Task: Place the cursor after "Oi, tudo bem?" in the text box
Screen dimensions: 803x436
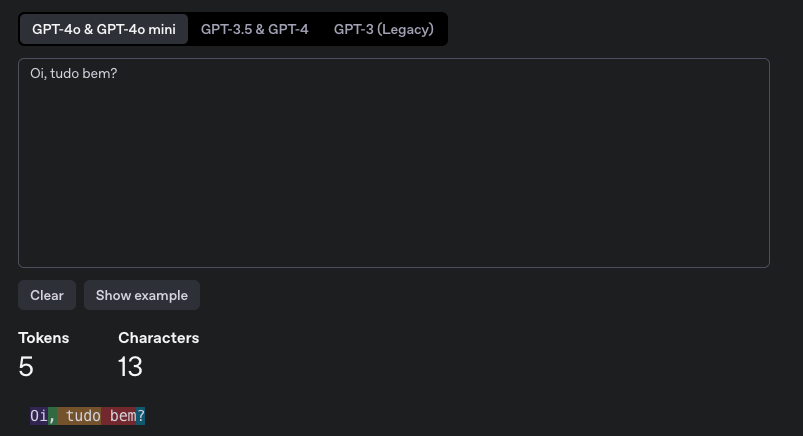Action: pyautogui.click(x=118, y=74)
